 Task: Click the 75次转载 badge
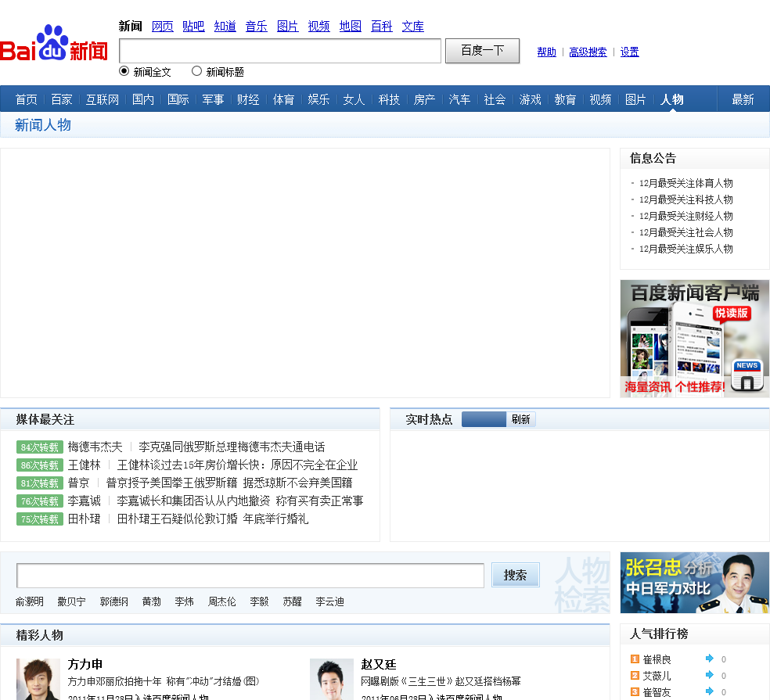pyautogui.click(x=40, y=519)
